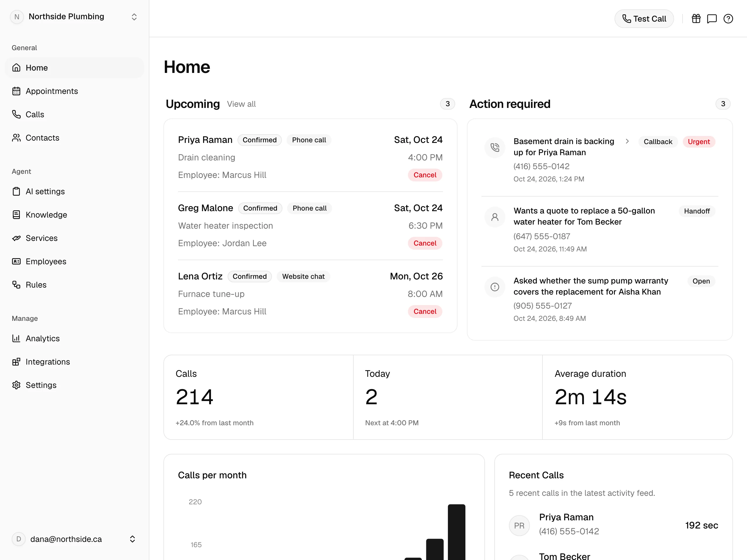Click the Analytics bar chart icon
Viewport: 747px width, 560px height.
pos(16,338)
